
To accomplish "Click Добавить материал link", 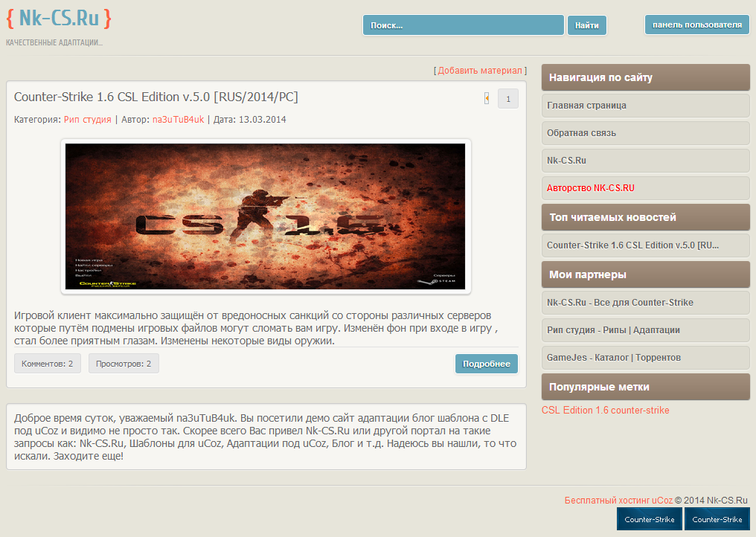I will point(480,71).
